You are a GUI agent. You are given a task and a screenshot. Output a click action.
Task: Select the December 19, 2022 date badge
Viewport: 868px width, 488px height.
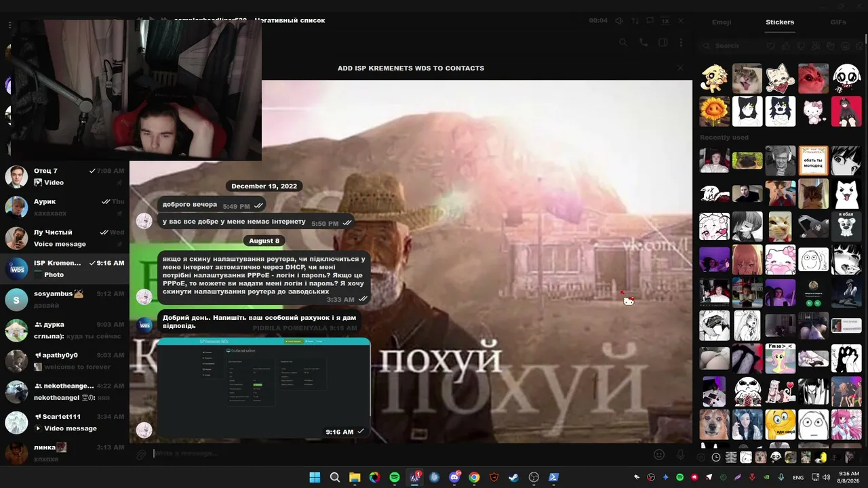tap(264, 186)
